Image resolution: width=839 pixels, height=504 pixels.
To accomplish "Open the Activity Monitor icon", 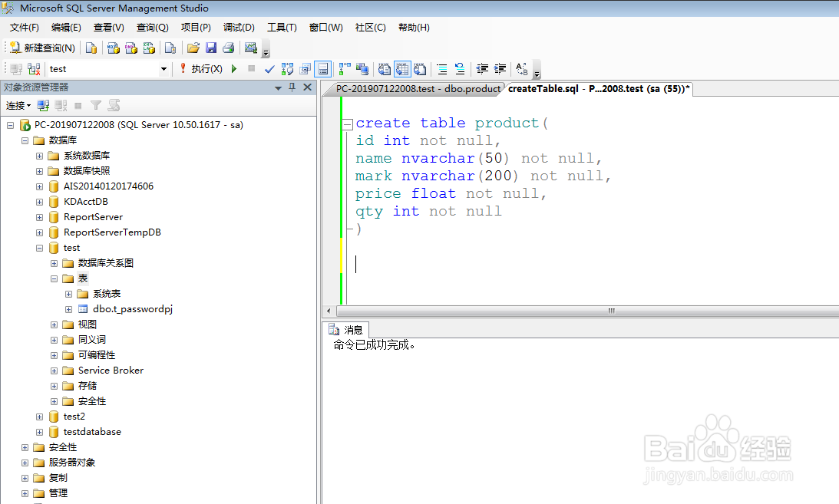I will tap(251, 48).
